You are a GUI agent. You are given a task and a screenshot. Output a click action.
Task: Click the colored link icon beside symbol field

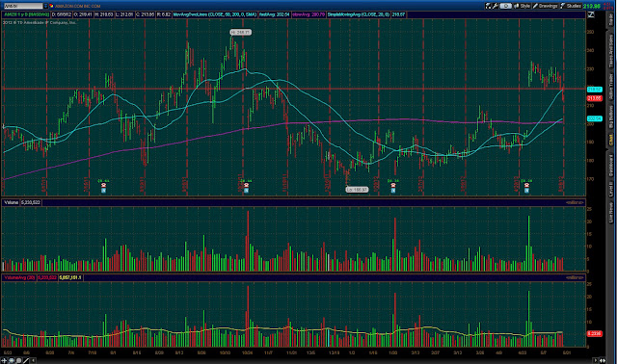tap(51, 6)
